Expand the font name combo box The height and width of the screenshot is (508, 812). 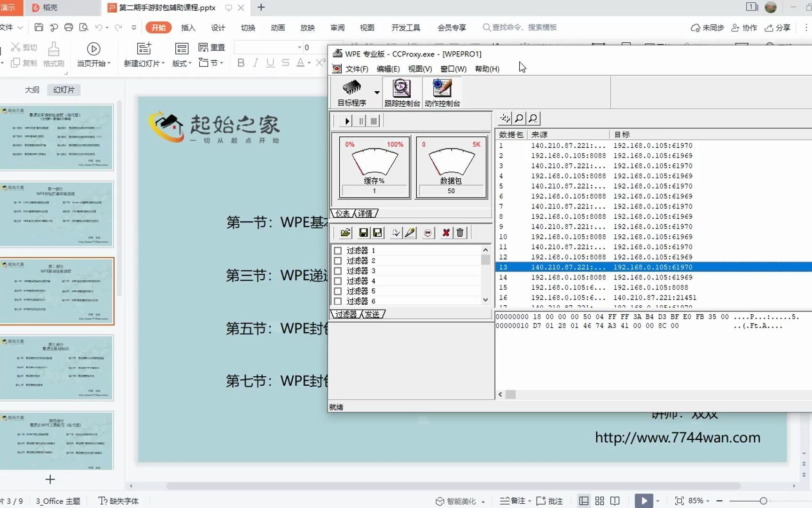299,47
